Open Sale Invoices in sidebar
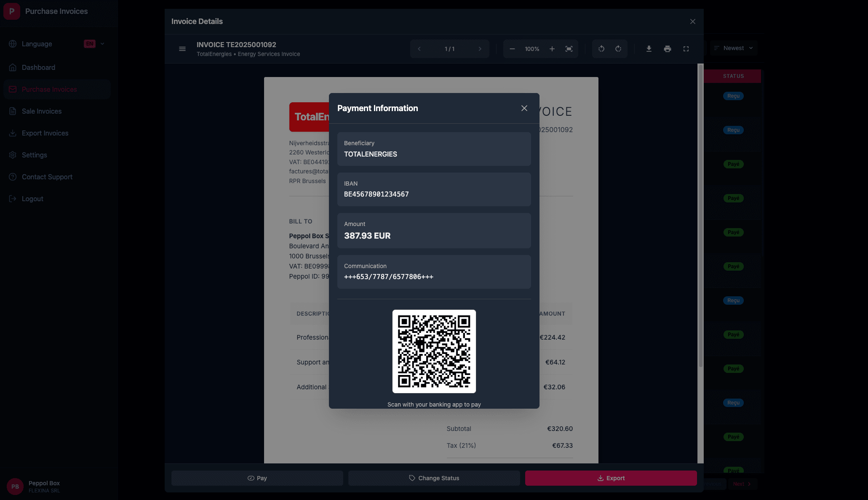The height and width of the screenshot is (500, 868). coord(57,111)
